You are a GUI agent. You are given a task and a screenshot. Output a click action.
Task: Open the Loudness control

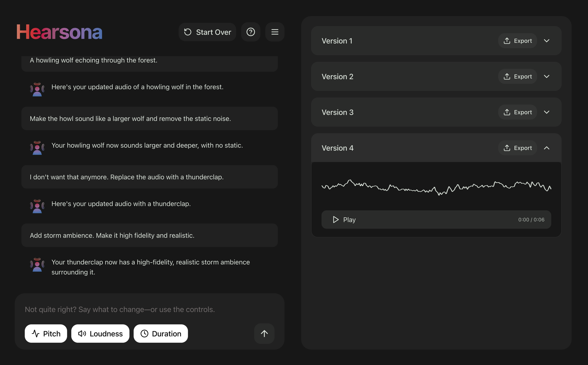point(100,333)
